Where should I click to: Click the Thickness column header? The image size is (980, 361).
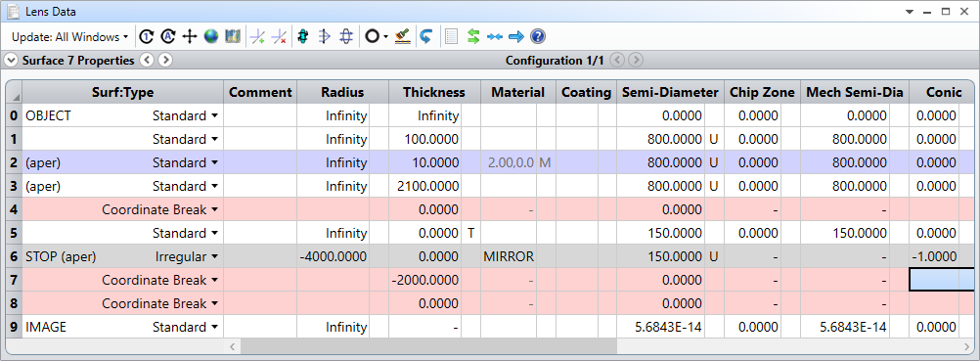[434, 92]
